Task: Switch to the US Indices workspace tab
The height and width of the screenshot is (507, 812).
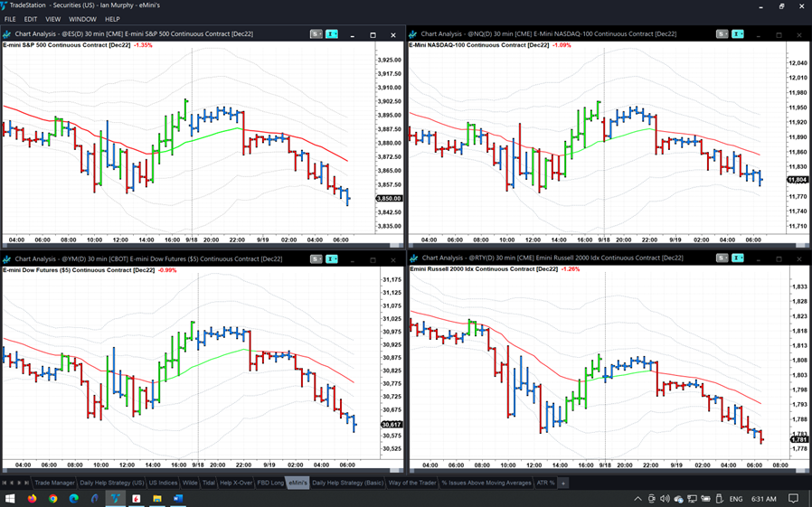Action: pos(163,483)
